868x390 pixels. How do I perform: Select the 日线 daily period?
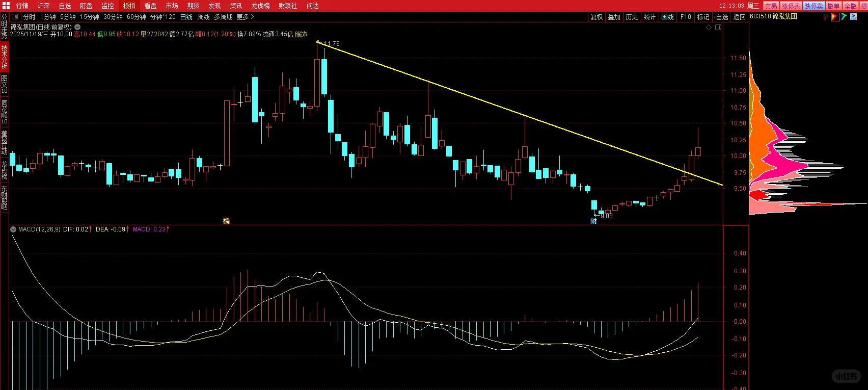tap(186, 17)
